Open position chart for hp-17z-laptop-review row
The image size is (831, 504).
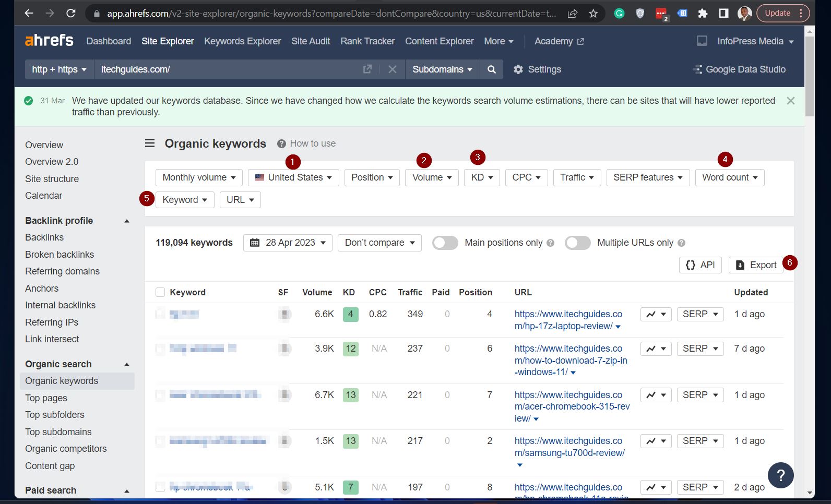pos(656,314)
